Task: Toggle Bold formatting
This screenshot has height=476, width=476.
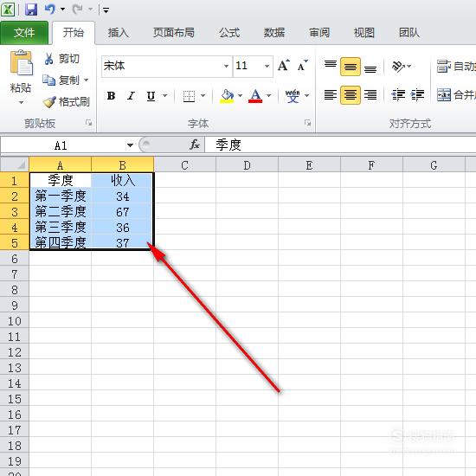Action: coord(111,96)
